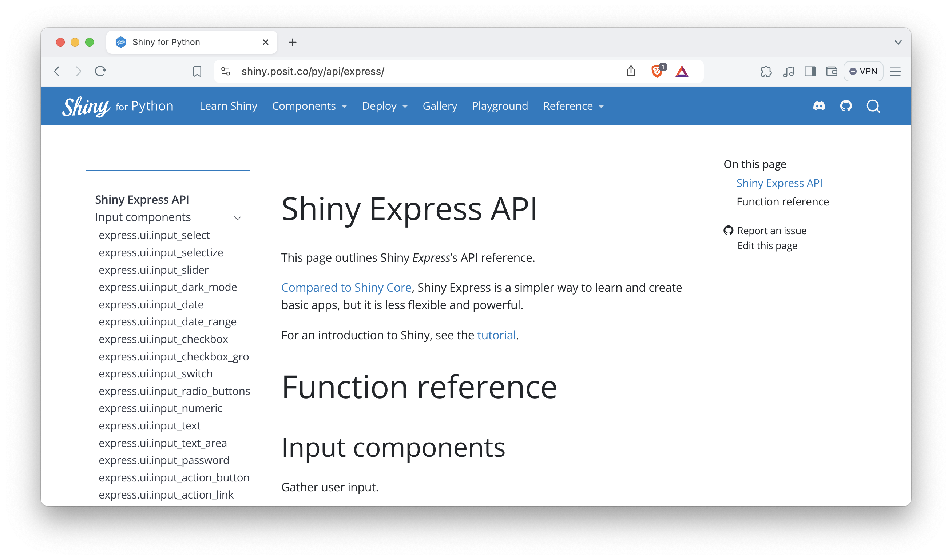The height and width of the screenshot is (560, 952).
Task: Collapse the Input components sidebar section
Action: [237, 218]
